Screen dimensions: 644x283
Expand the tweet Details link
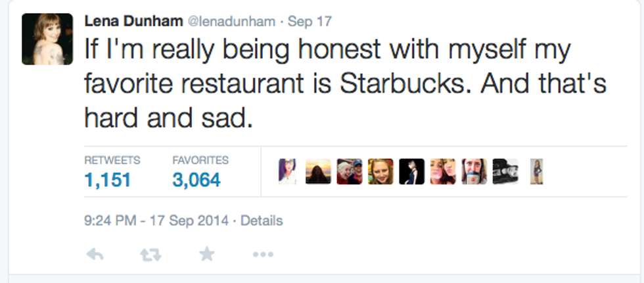click(262, 220)
